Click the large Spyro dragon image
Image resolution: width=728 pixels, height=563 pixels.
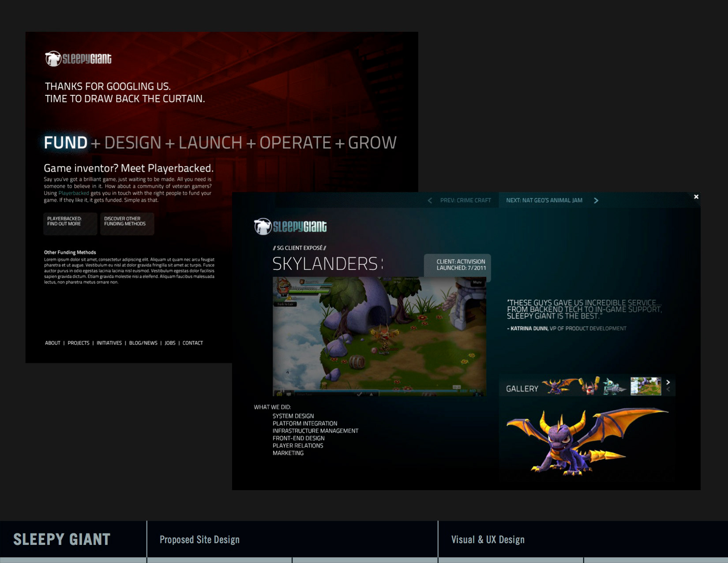[x=588, y=442]
